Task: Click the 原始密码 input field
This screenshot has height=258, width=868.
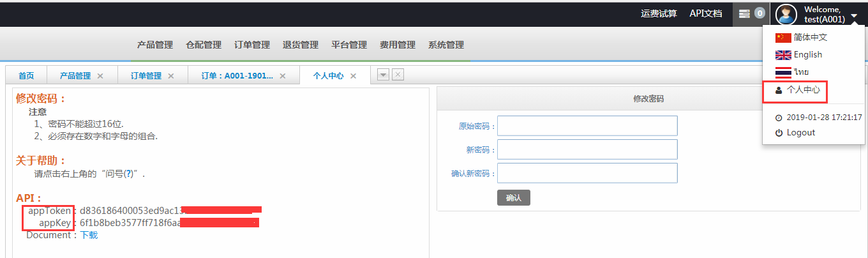Action: tap(587, 126)
